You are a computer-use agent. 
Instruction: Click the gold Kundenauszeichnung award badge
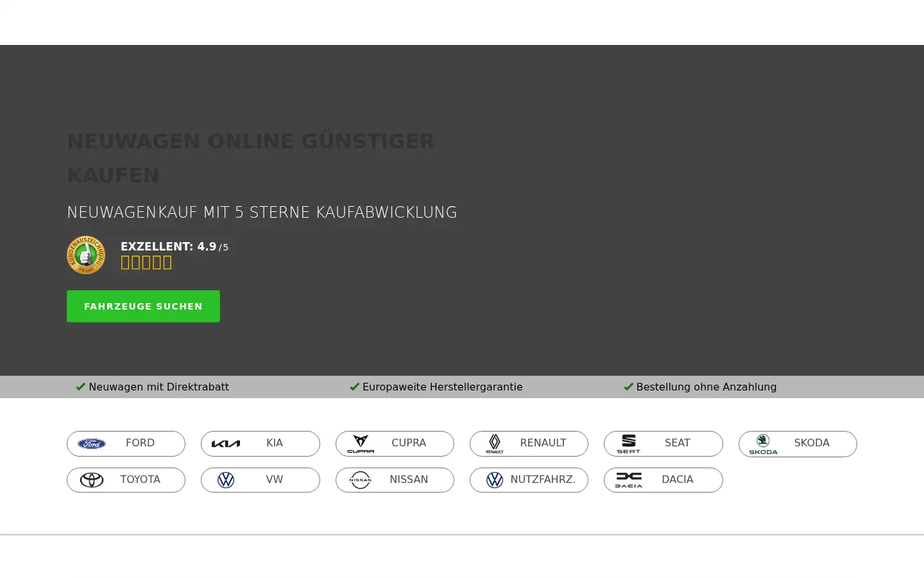[86, 255]
